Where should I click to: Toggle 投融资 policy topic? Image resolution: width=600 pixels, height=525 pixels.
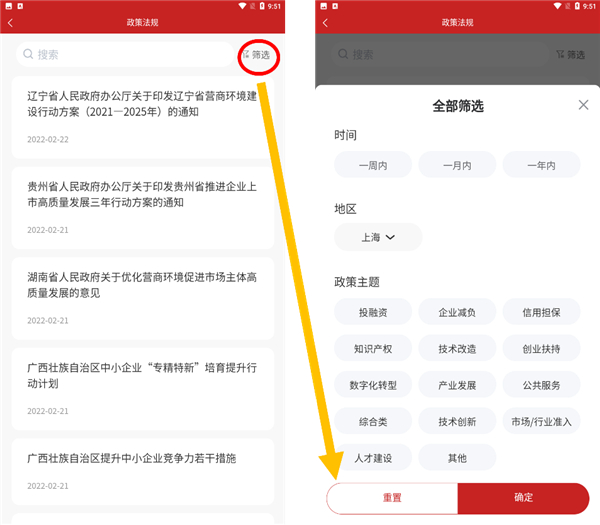tap(373, 312)
